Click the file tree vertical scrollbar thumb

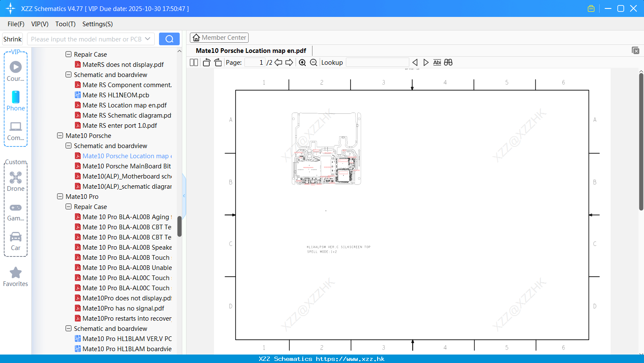tap(179, 226)
